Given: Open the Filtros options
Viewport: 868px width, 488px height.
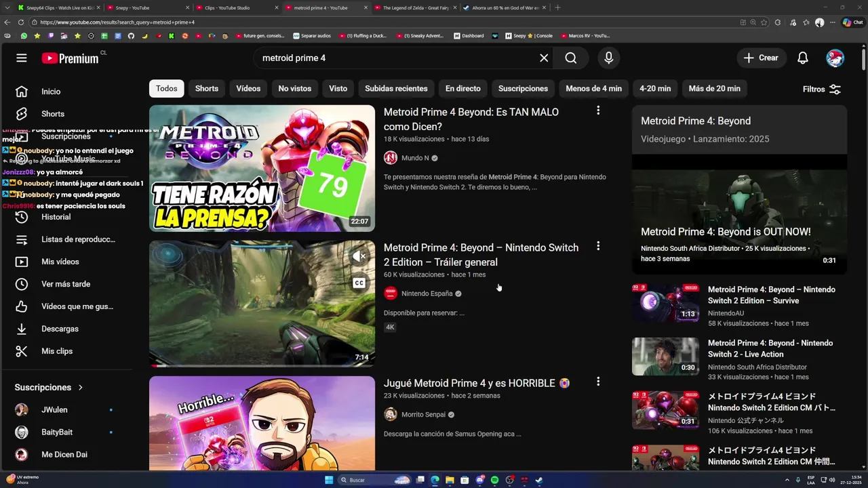Looking at the screenshot, I should pos(822,89).
